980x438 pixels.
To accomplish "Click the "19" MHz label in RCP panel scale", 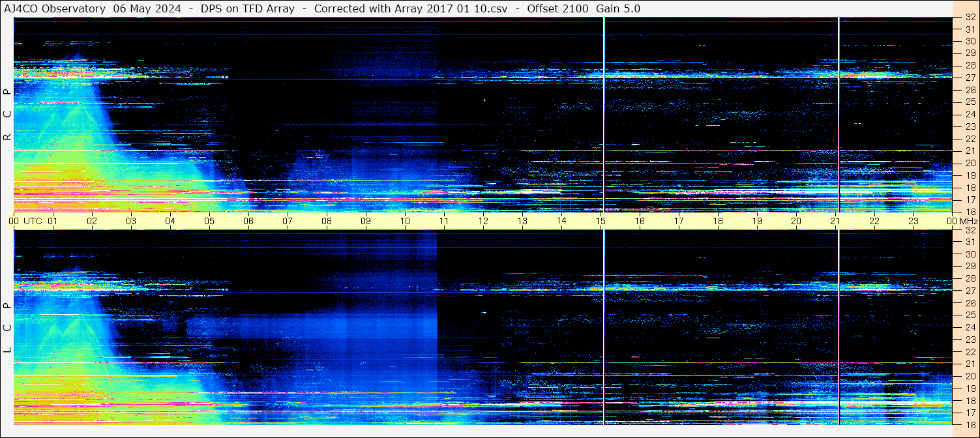I will [x=970, y=175].
